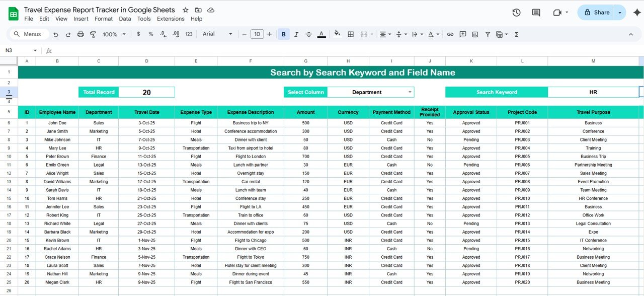The height and width of the screenshot is (296, 644).
Task: Open the Edit menu
Action: click(x=44, y=19)
